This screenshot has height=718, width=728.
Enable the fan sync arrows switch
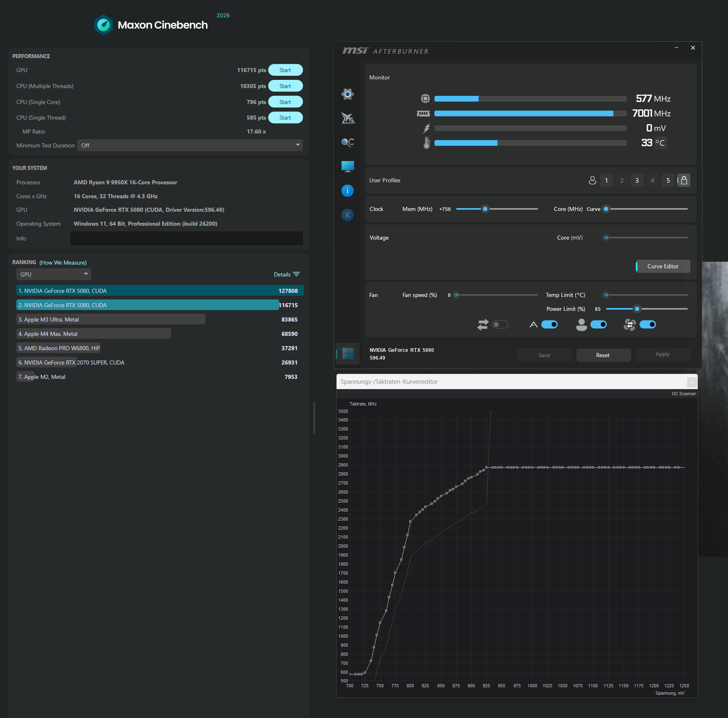pyautogui.click(x=500, y=325)
